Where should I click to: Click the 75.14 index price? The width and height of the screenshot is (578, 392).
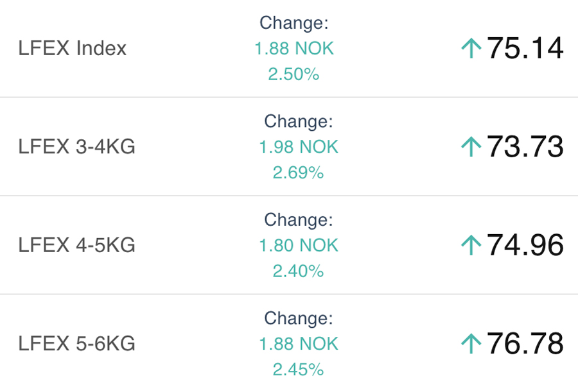tap(525, 49)
